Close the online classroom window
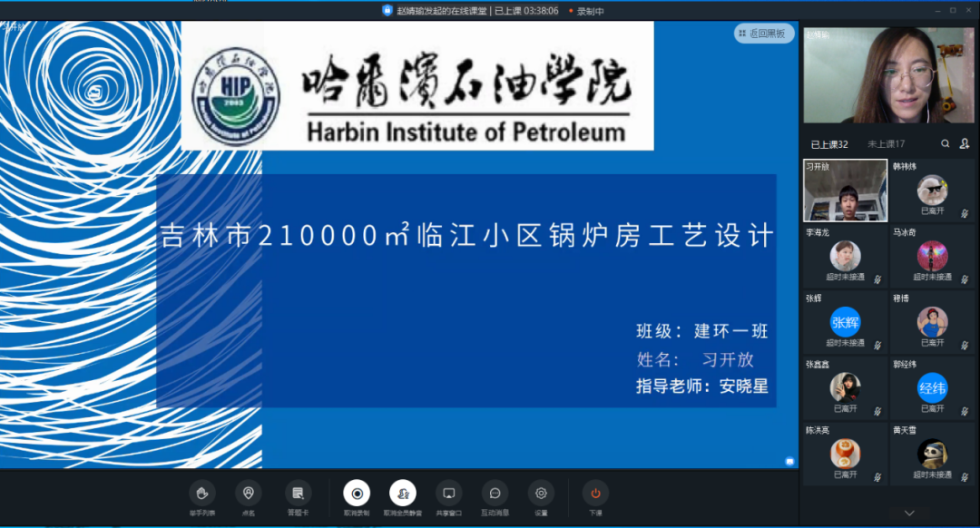This screenshot has height=528, width=980. (969, 11)
